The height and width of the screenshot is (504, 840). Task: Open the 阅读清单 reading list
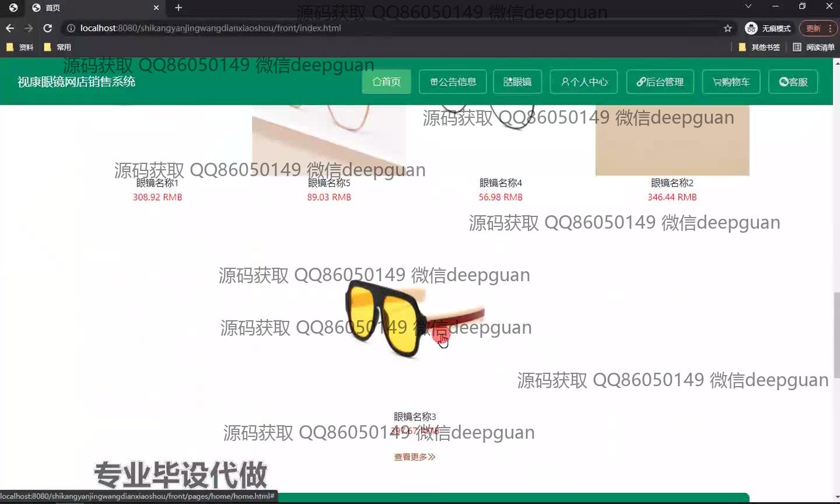coord(814,47)
